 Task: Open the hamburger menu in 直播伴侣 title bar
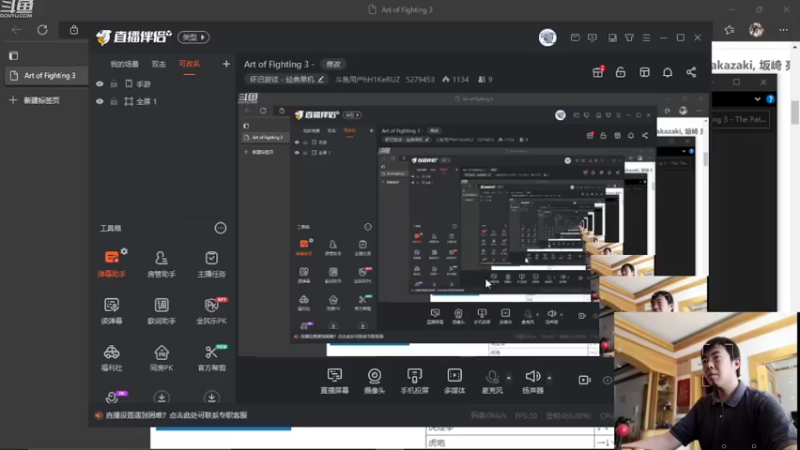pos(646,38)
